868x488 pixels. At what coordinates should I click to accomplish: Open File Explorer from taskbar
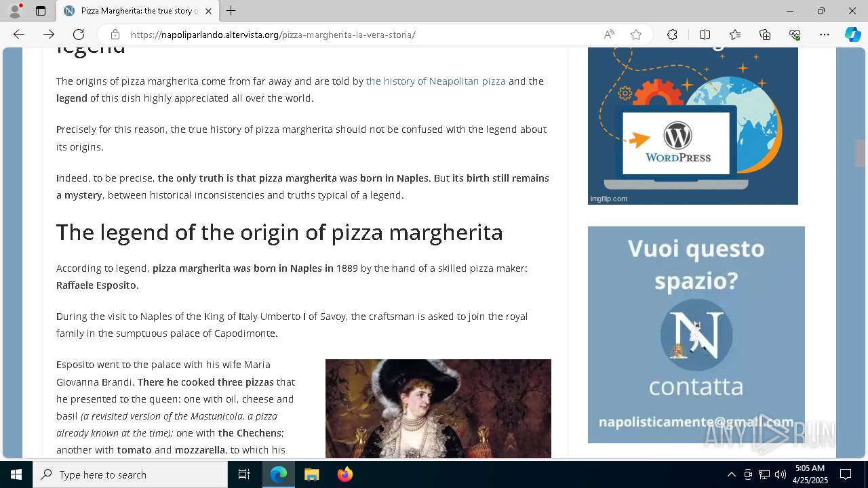click(x=311, y=474)
